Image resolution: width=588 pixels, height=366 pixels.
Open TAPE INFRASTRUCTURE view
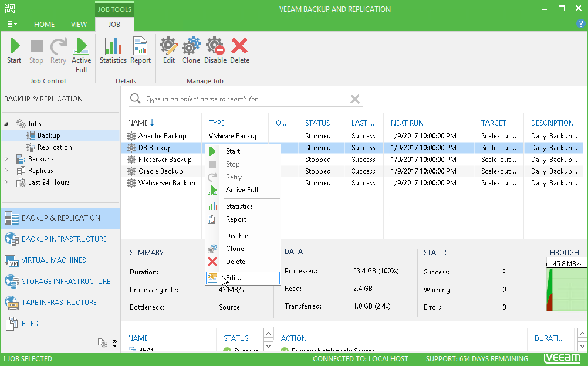tap(60, 302)
